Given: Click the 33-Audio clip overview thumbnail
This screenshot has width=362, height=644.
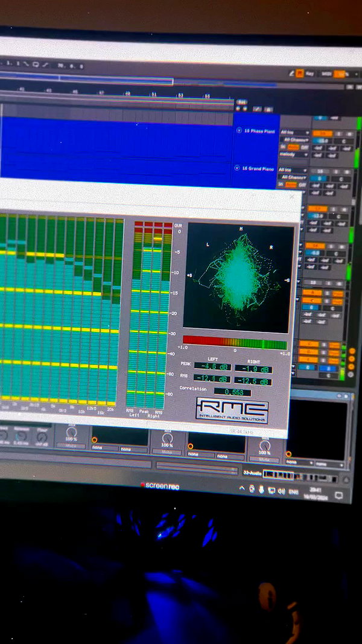Looking at the screenshot, I should (x=278, y=476).
